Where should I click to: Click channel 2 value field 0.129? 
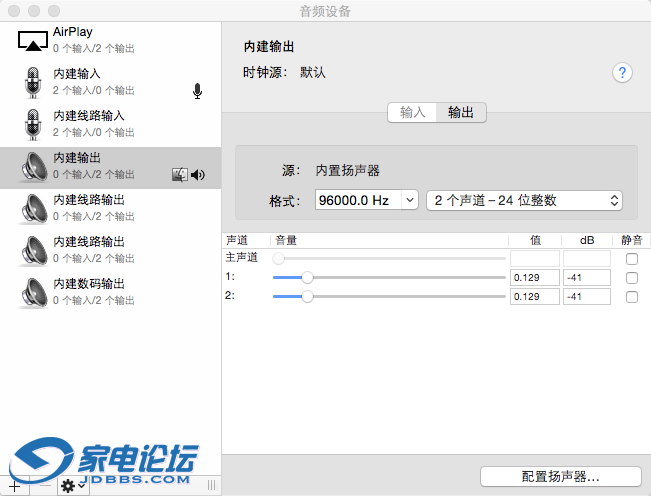[x=535, y=297]
